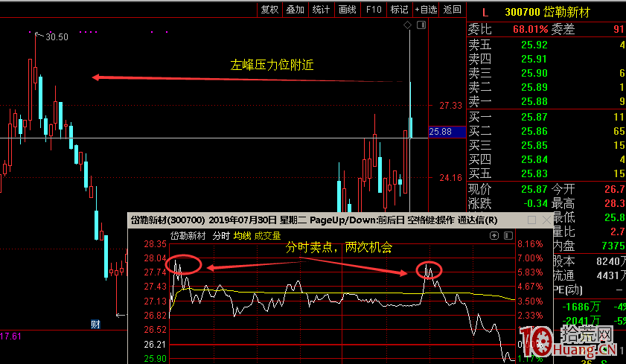Image resolution: width=626 pixels, height=364 pixels.
Task: Open the 复权 adjustment menu
Action: (269, 10)
